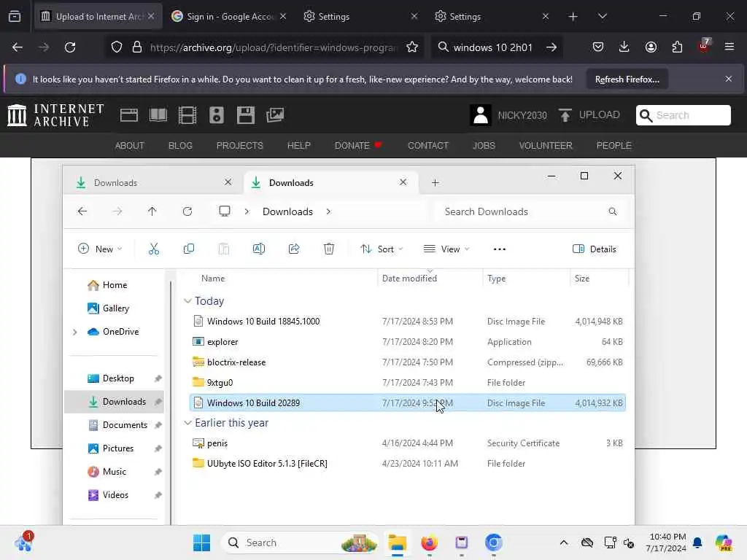Screen dimensions: 747x560
Task: Collapse the Earlier this year group
Action: [x=187, y=423]
